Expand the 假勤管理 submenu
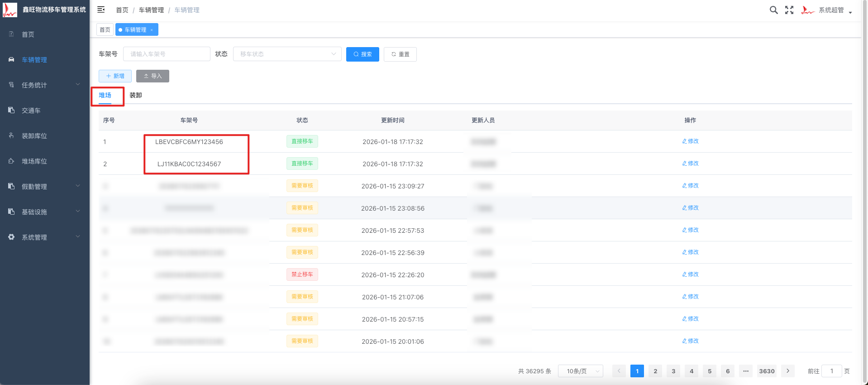Screen dimensions: 868x385 click(x=78, y=186)
